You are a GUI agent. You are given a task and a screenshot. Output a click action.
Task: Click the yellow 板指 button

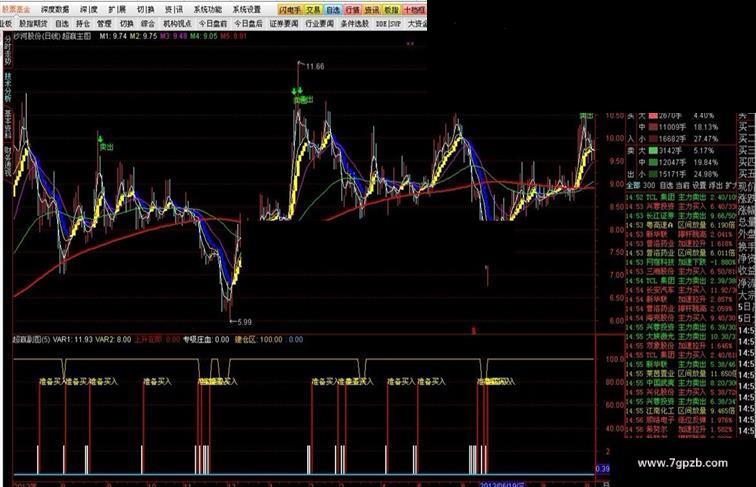392,10
